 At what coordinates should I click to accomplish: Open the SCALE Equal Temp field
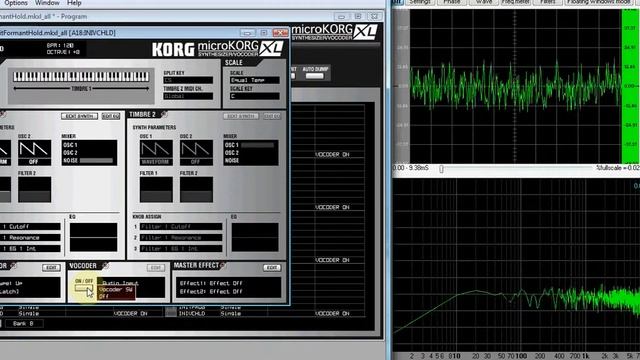click(255, 80)
